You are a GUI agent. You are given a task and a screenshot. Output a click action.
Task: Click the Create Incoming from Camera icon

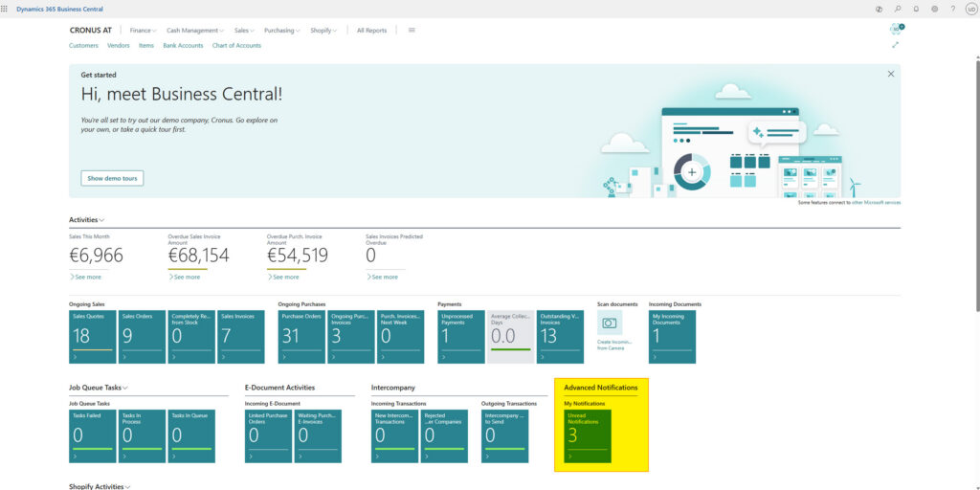610,323
